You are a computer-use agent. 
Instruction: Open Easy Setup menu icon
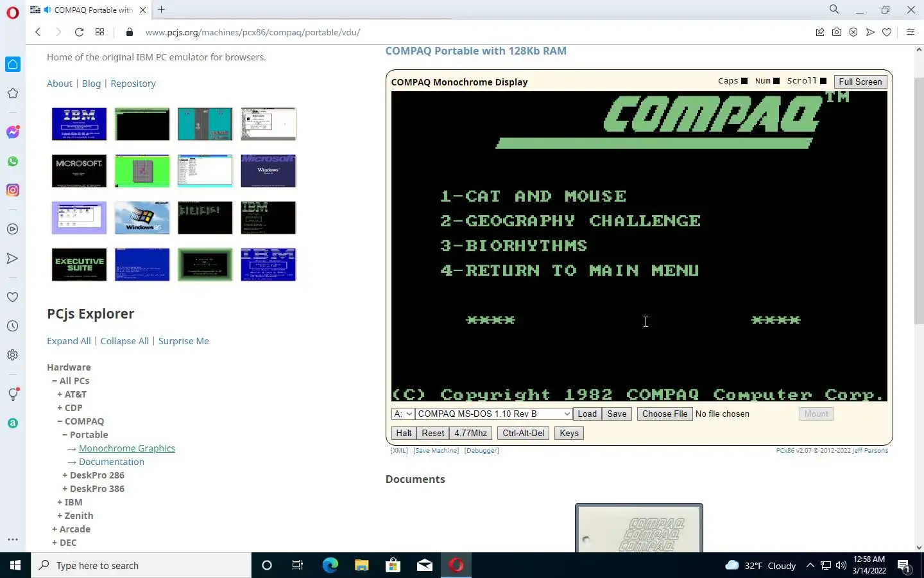(x=910, y=32)
